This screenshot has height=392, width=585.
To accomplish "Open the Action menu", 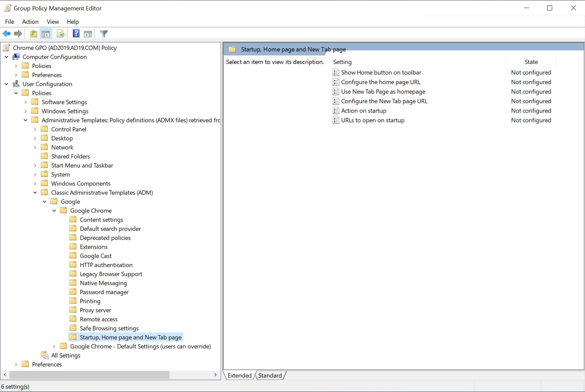I will point(30,22).
